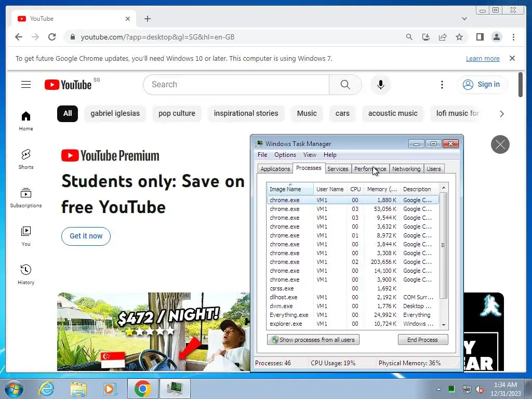Click the End Process button

pyautogui.click(x=423, y=340)
